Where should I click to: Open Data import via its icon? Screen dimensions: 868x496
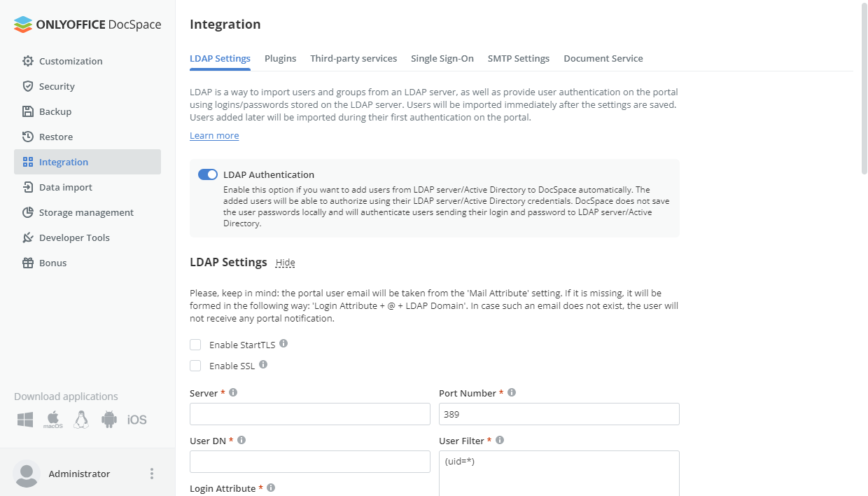pyautogui.click(x=28, y=187)
